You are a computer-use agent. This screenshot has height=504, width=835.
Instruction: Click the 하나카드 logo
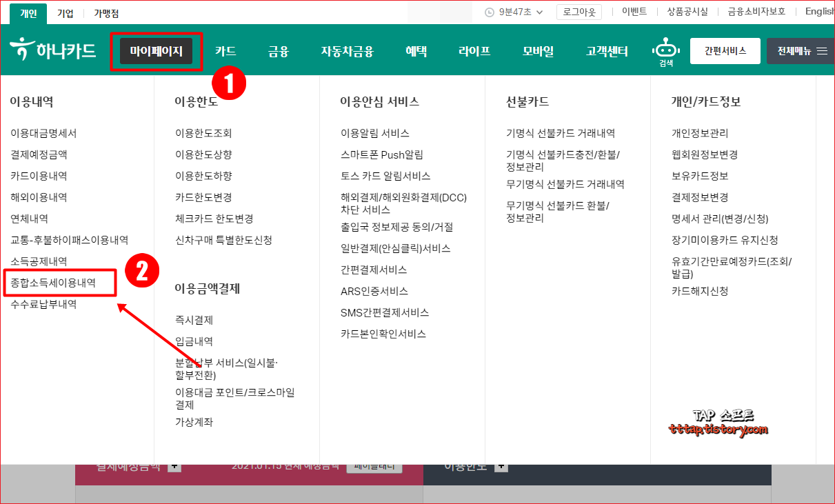pyautogui.click(x=52, y=50)
